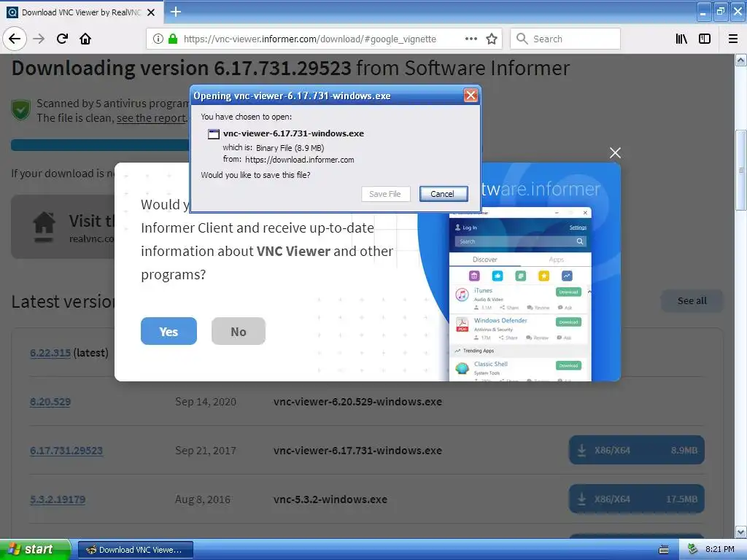Open version 5.3.2.19179 link
Screen dimensions: 747x560
click(x=58, y=499)
